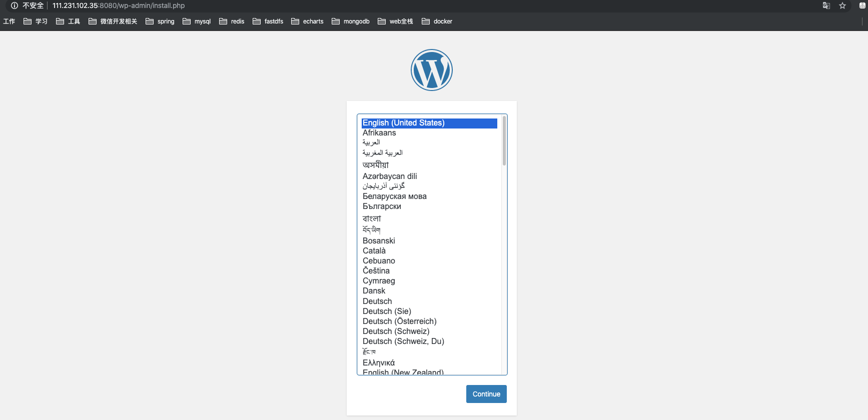868x420 pixels.
Task: Click the translate page icon
Action: point(826,5)
